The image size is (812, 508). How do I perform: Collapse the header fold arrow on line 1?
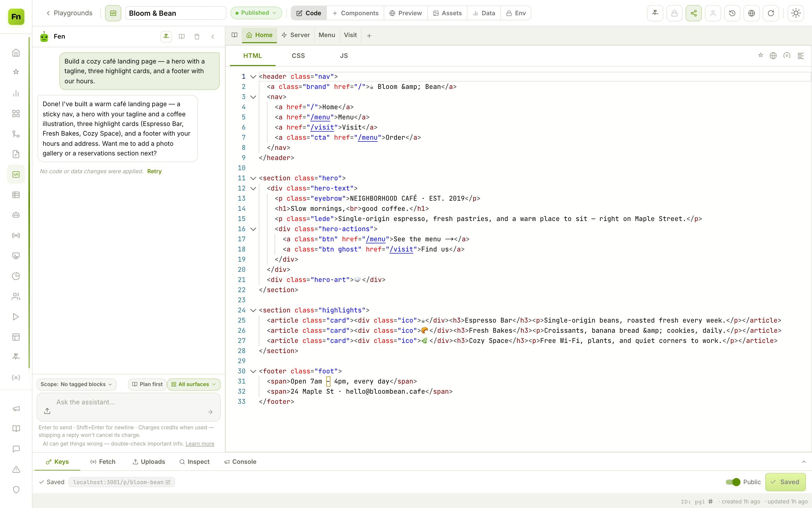(253, 77)
